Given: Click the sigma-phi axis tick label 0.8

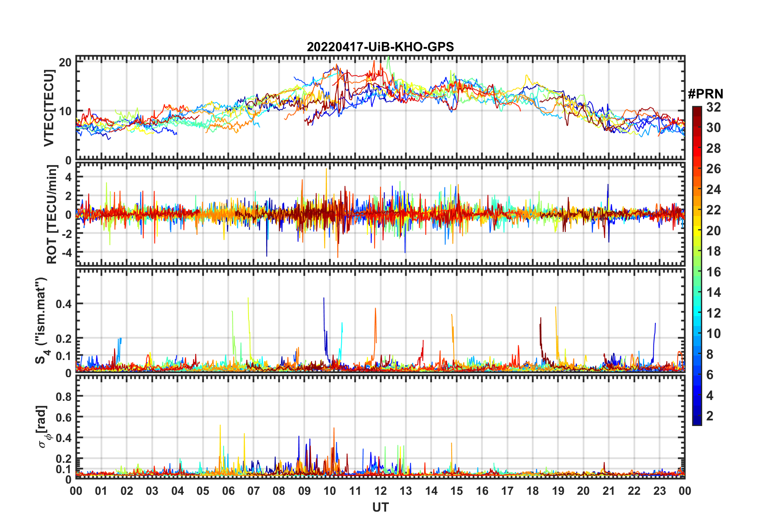Looking at the screenshot, I should point(64,397).
